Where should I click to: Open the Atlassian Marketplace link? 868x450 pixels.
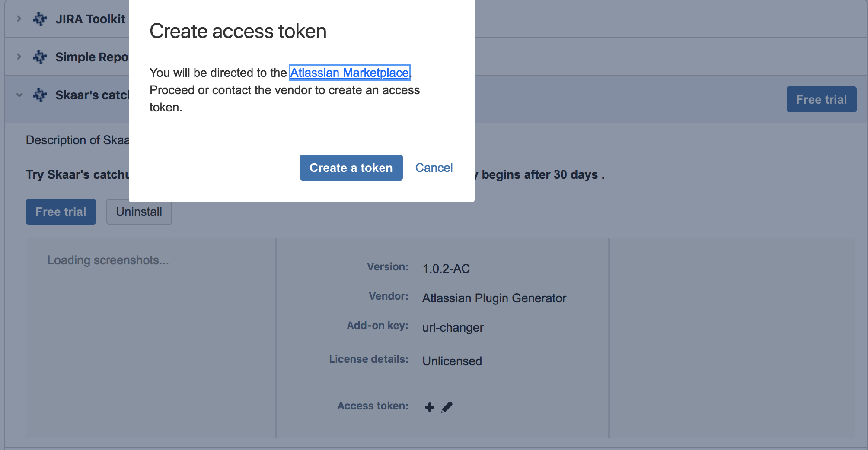[349, 73]
